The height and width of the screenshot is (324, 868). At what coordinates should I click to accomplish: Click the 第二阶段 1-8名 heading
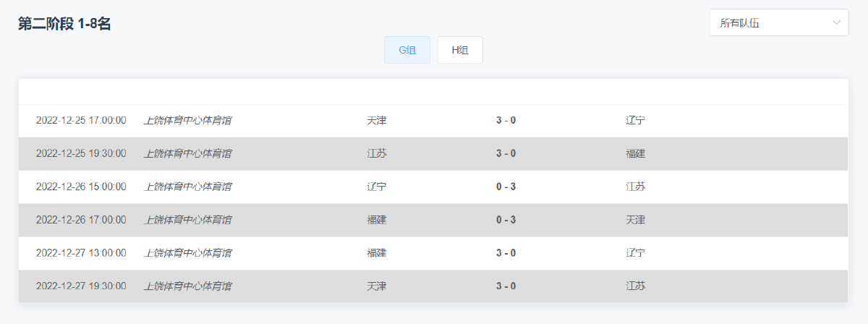click(64, 24)
